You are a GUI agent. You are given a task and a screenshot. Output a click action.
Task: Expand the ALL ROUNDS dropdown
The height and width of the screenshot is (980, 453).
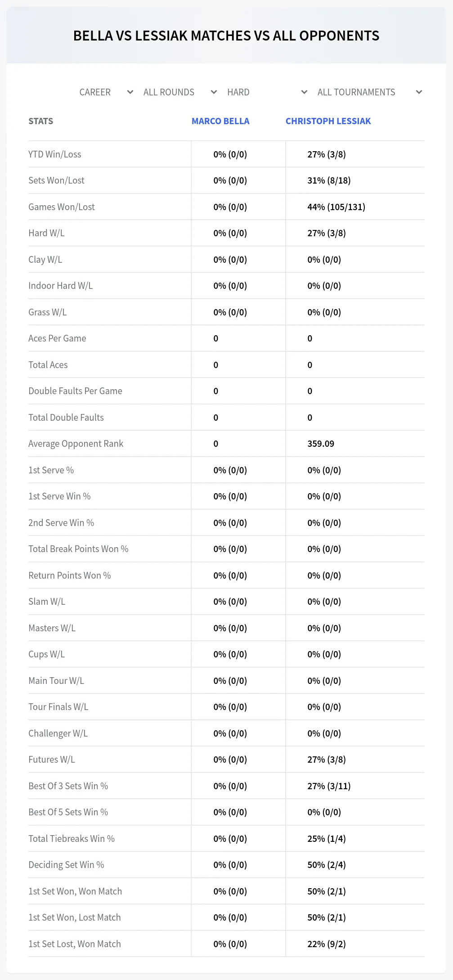pos(179,92)
